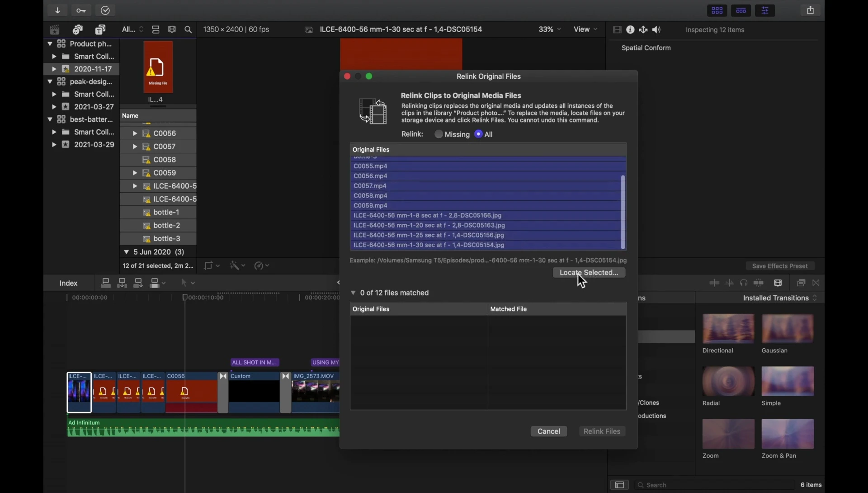The height and width of the screenshot is (493, 868).
Task: Connect clip to primary storyline icon
Action: click(106, 284)
